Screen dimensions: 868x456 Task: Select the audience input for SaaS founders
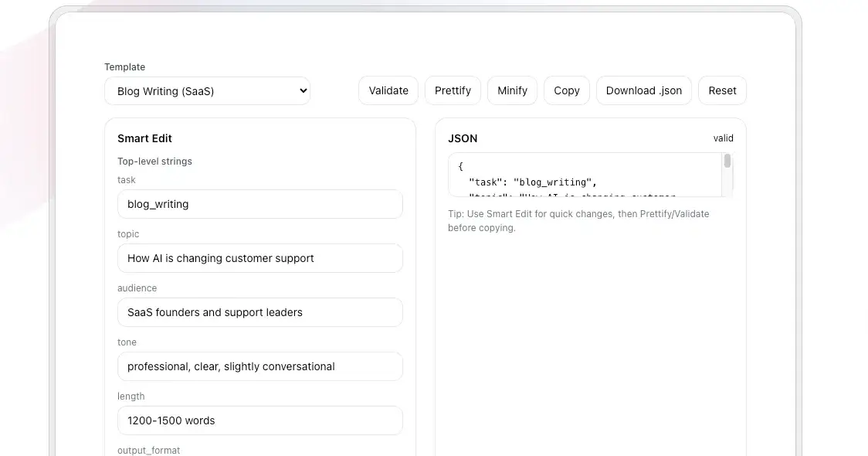pyautogui.click(x=259, y=312)
